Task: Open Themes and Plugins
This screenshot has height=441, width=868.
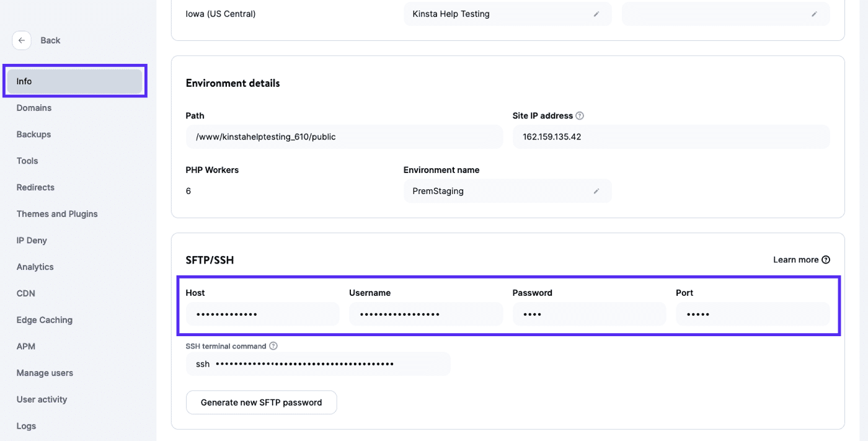Action: point(57,213)
